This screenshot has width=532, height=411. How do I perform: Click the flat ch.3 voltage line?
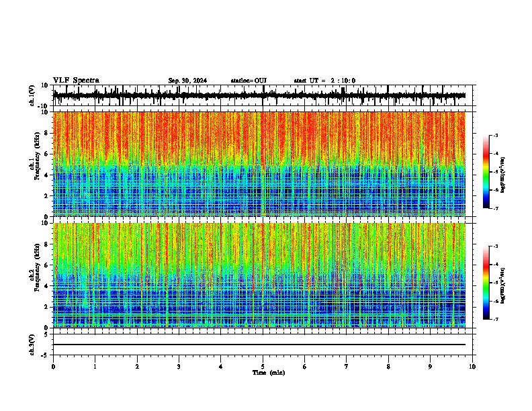259,345
